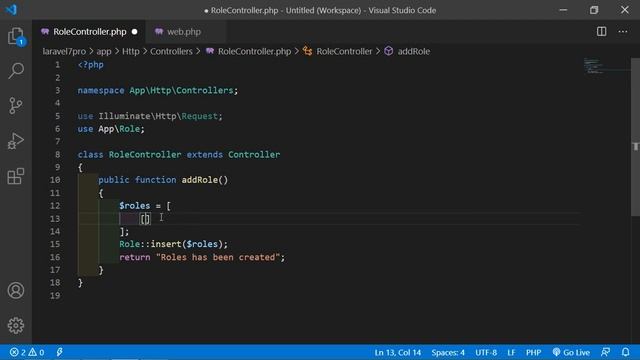Screen dimensions: 640x360
Task: Click the <?php opening tag
Action: 91,64
